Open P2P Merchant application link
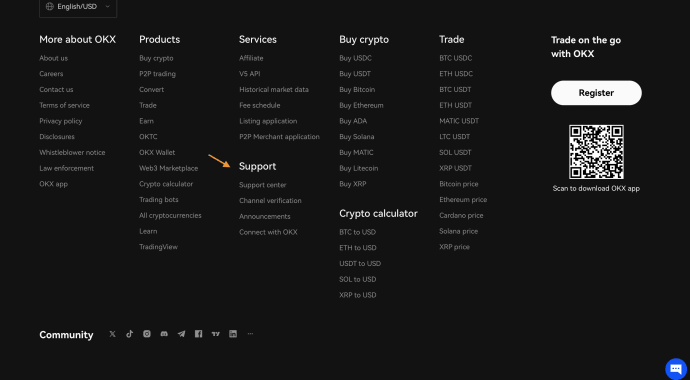The height and width of the screenshot is (380, 690). (279, 137)
